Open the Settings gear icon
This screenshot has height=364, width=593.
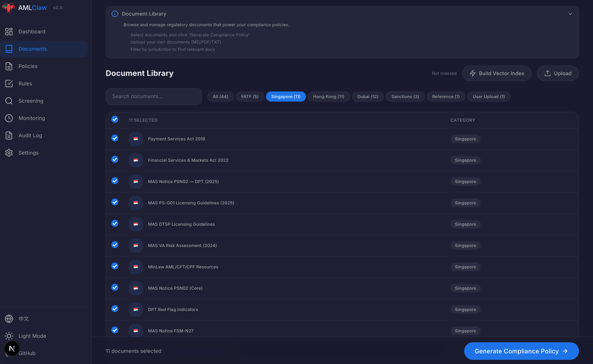coord(9,153)
